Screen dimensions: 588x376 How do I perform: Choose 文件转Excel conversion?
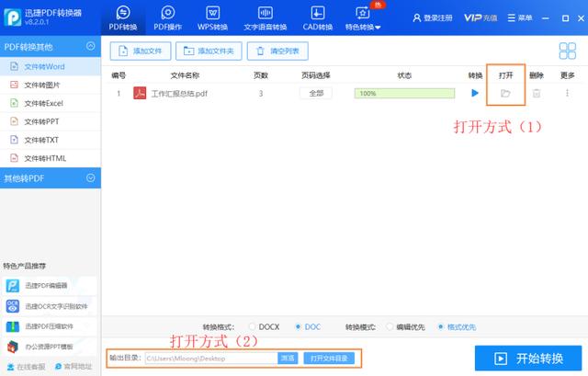tap(51, 103)
